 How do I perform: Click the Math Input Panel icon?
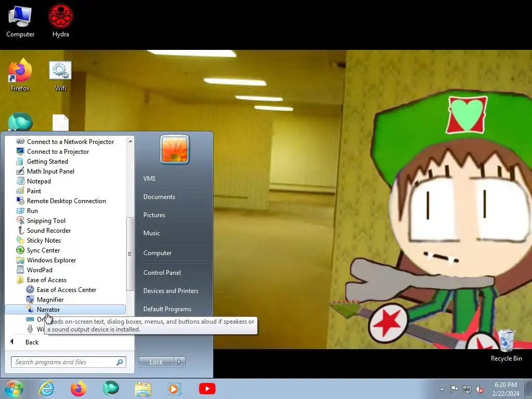(x=20, y=171)
